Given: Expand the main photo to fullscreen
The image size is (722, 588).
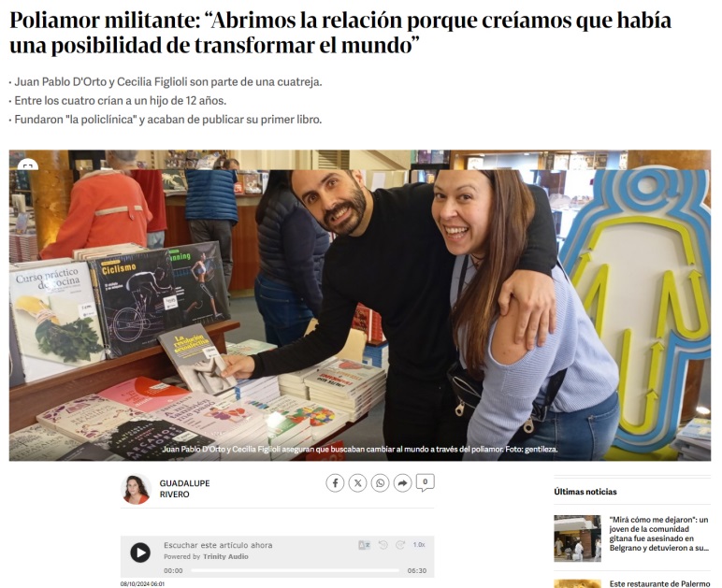Looking at the screenshot, I should pos(28,165).
